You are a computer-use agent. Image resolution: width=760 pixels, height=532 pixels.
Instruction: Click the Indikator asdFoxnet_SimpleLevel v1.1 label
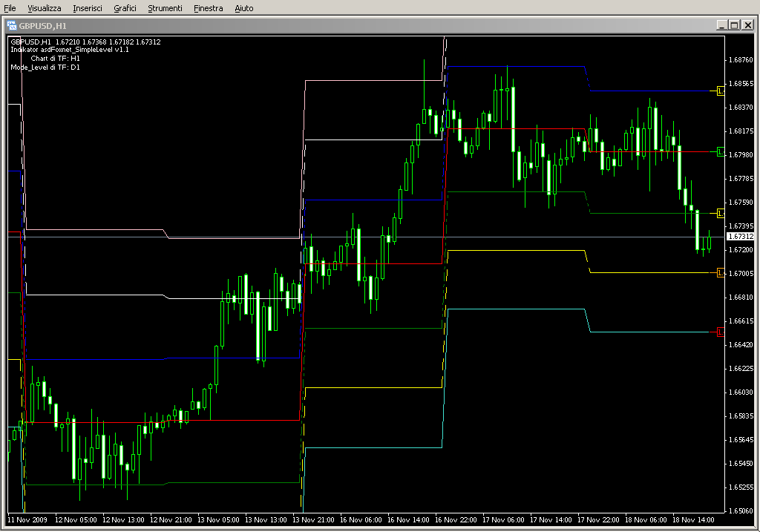(70, 50)
